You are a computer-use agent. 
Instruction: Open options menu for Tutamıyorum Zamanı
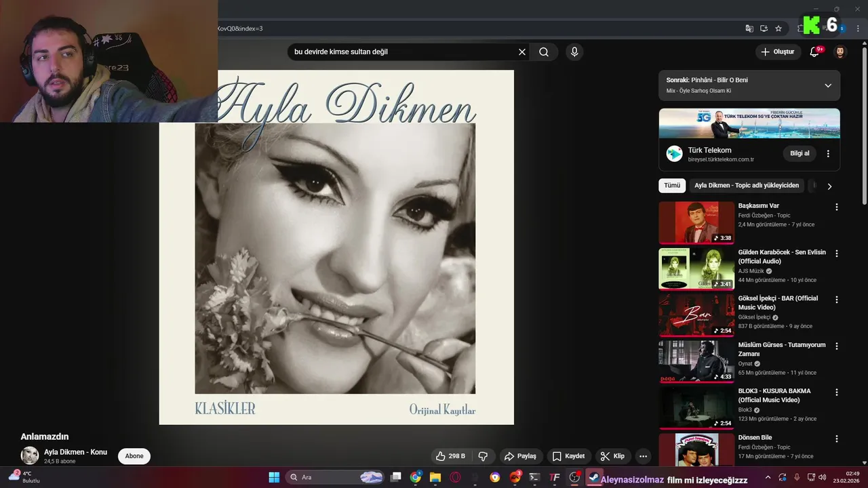[836, 346]
